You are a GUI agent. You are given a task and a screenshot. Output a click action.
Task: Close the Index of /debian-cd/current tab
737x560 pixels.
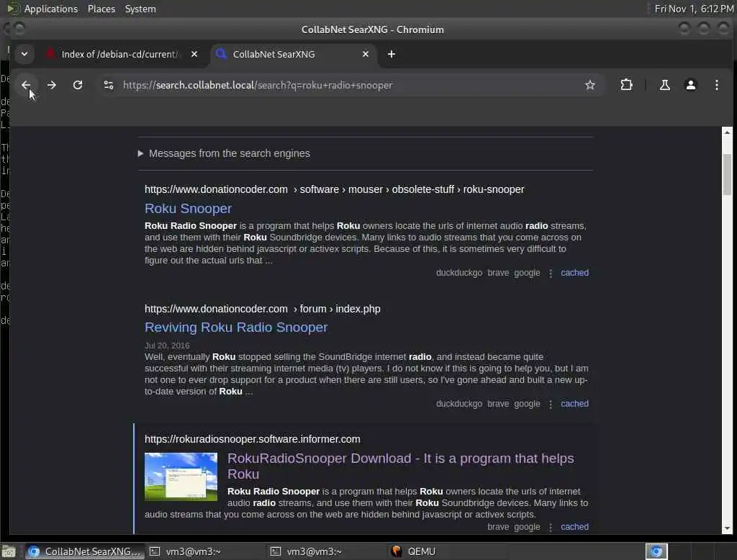click(194, 54)
